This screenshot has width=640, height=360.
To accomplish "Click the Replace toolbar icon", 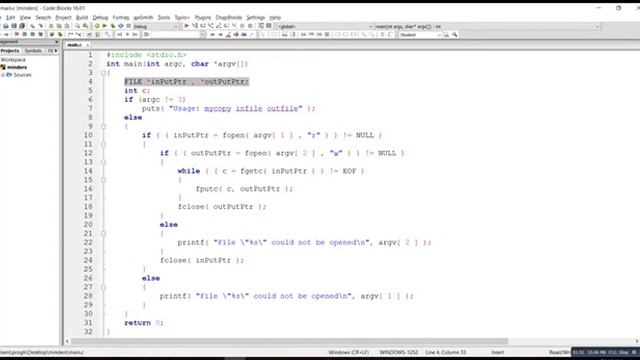I will [86, 26].
